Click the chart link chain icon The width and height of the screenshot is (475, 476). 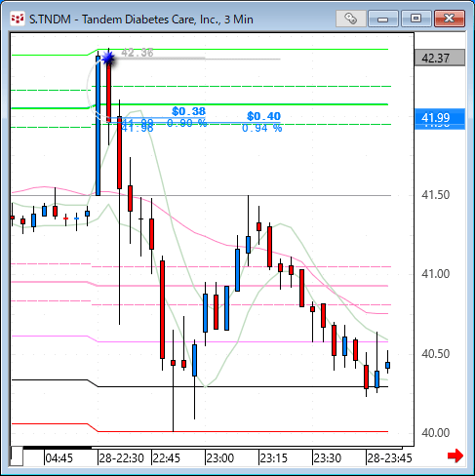[350, 19]
